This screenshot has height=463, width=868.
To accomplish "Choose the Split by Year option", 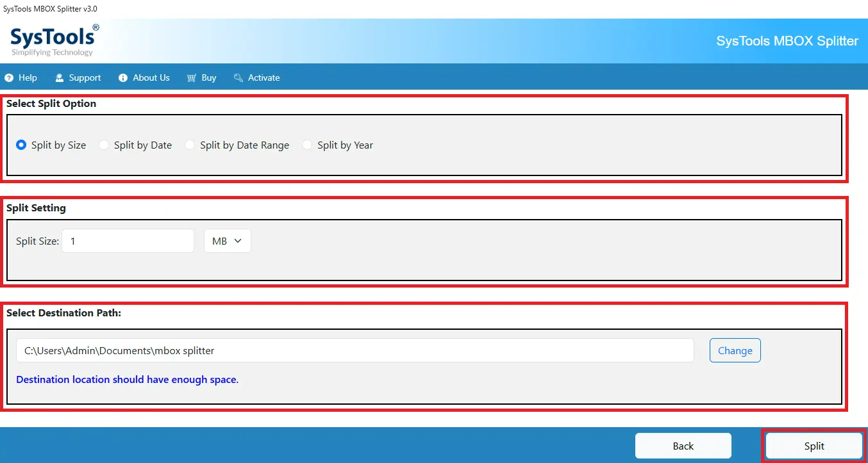I will pos(338,145).
